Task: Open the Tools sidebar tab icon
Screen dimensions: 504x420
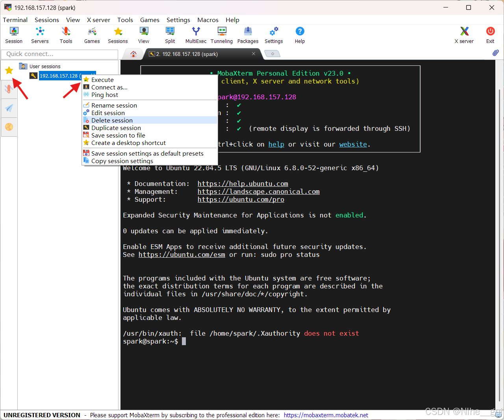Action: [9, 89]
